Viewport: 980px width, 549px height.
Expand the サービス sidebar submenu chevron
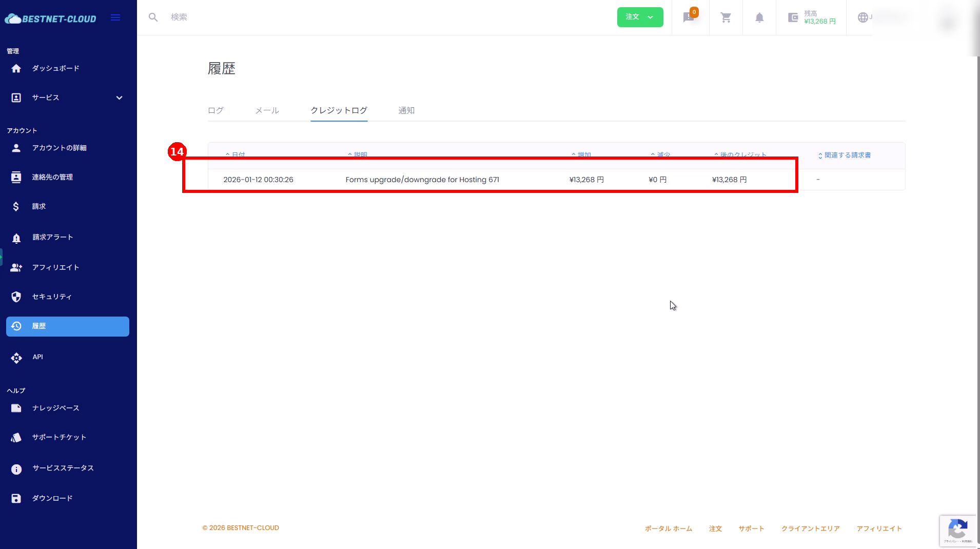(119, 97)
